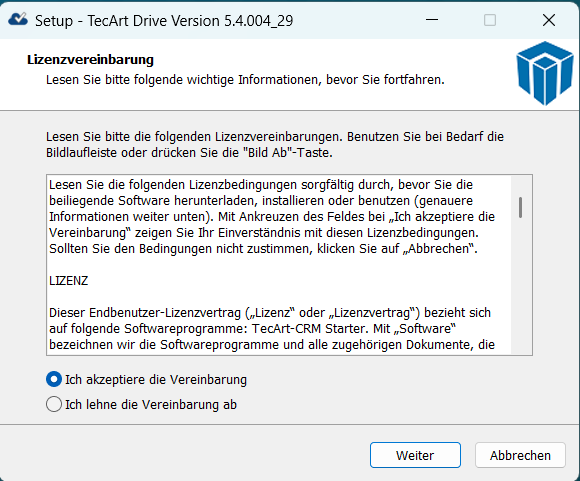This screenshot has width=580, height=481.
Task: Click the blue TecArt cube logo
Action: [x=545, y=73]
